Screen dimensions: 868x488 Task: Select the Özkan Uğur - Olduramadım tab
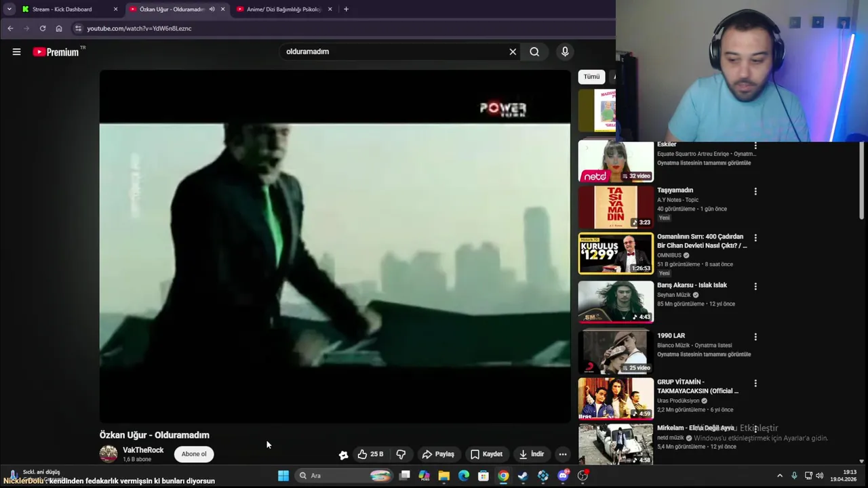tap(172, 9)
